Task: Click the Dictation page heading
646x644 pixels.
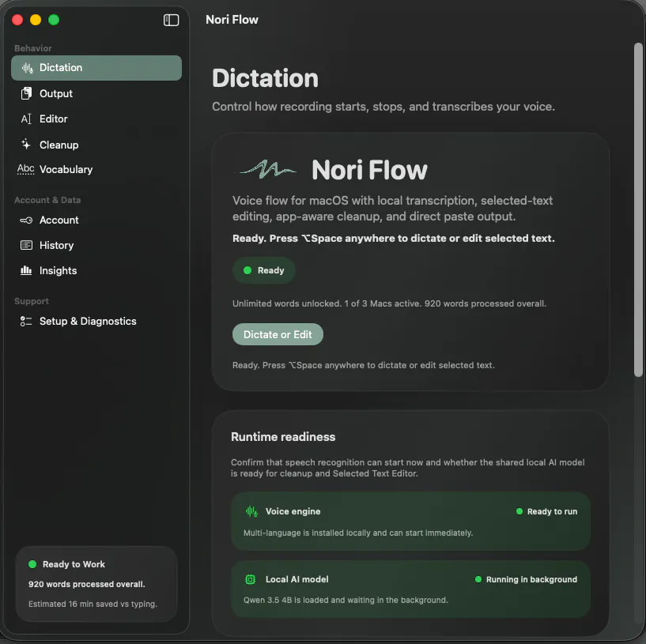Action: [266, 78]
